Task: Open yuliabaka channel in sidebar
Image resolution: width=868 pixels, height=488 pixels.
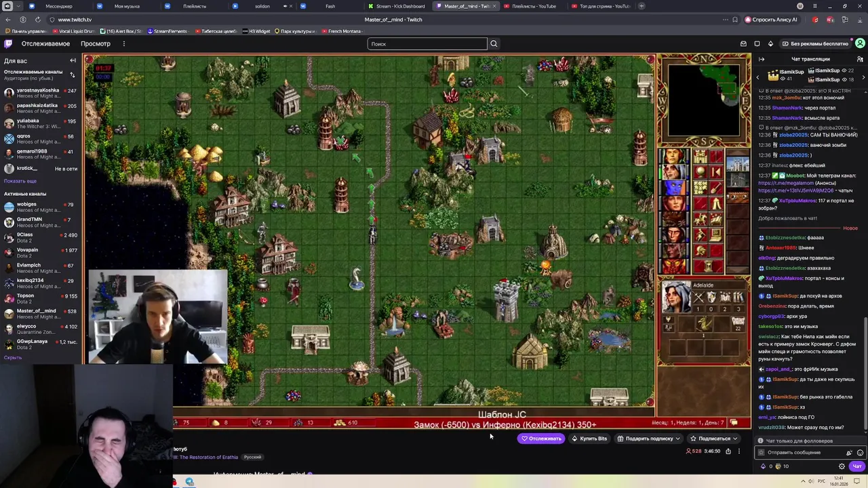Action: click(x=41, y=123)
